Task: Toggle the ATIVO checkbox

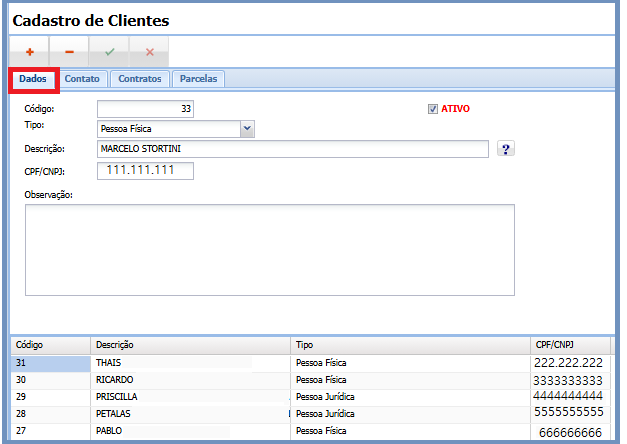Action: [x=432, y=109]
